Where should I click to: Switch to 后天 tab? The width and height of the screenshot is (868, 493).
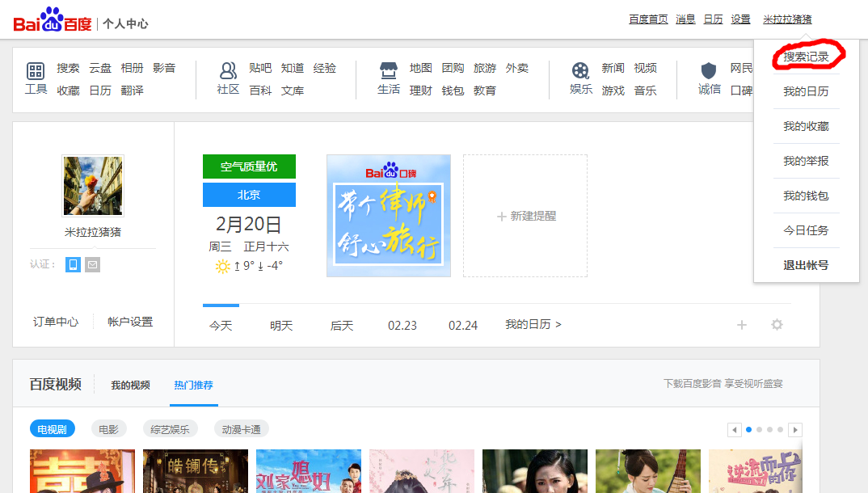342,326
